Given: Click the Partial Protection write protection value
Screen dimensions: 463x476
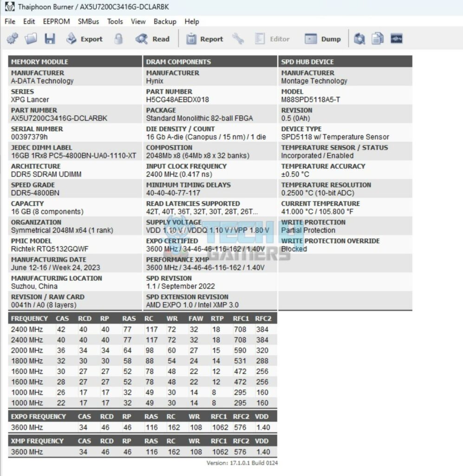Looking at the screenshot, I should click(308, 231).
